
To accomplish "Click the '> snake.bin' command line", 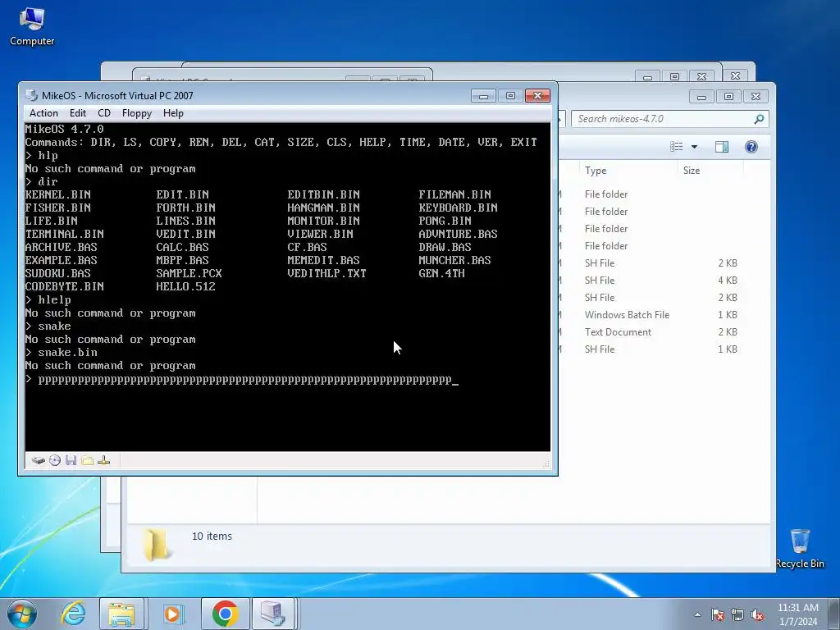I will 61,353.
